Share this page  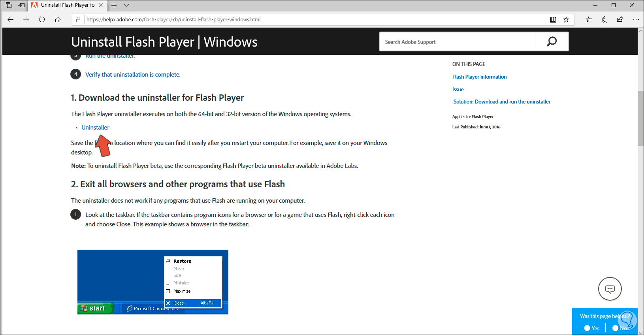pos(620,19)
